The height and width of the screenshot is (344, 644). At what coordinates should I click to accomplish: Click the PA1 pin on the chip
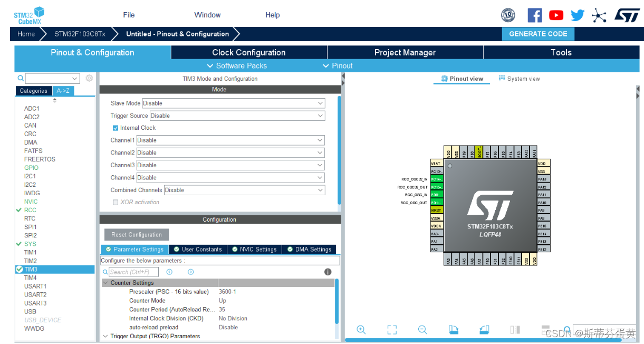pyautogui.click(x=437, y=241)
